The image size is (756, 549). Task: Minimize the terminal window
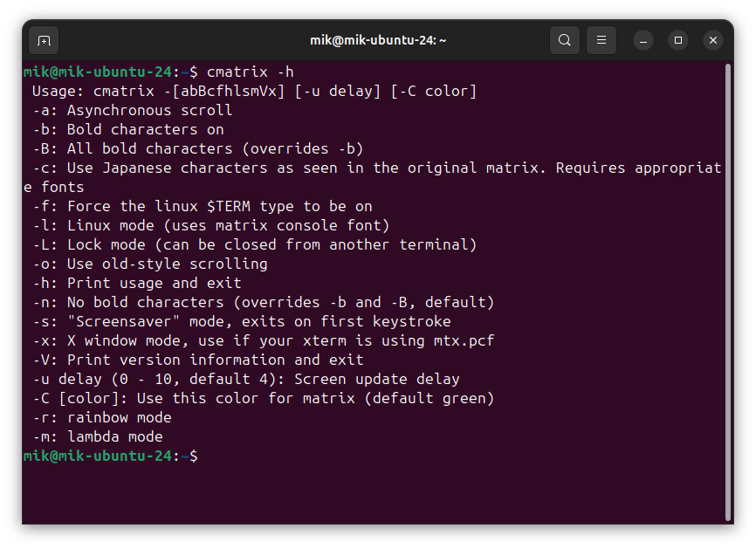click(x=643, y=40)
